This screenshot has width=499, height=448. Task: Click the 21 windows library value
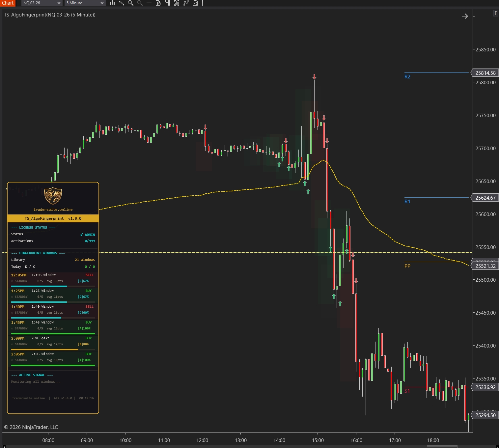coord(85,260)
